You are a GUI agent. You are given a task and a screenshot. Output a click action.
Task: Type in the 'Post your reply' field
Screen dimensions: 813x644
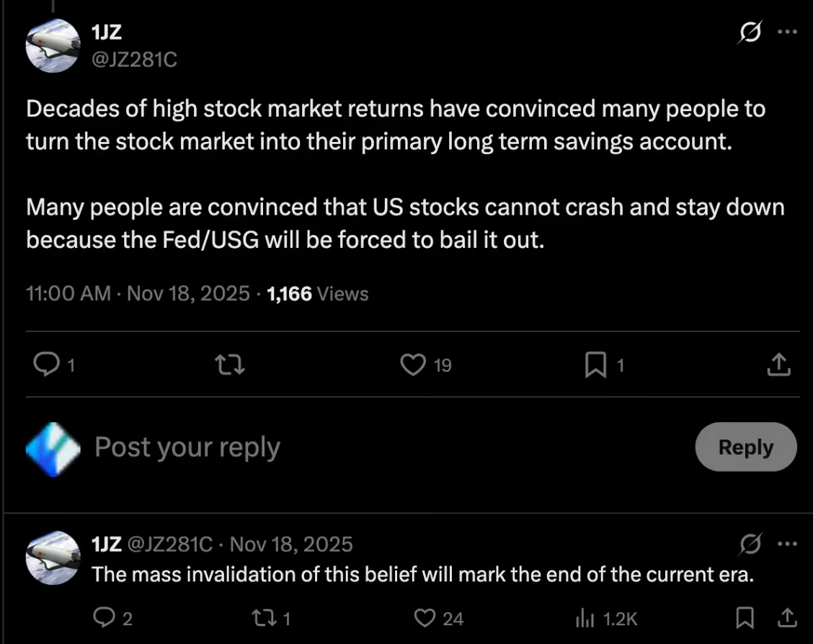tap(360, 447)
